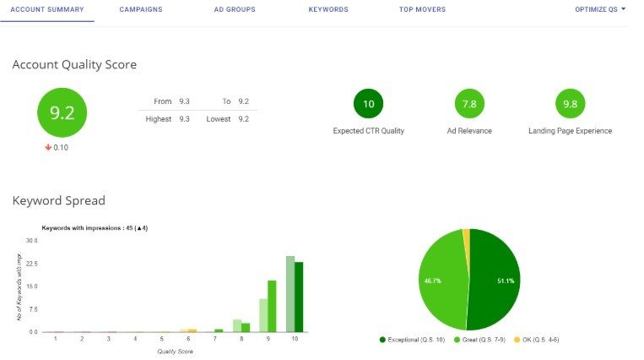Click the To 9.2 value

(244, 101)
